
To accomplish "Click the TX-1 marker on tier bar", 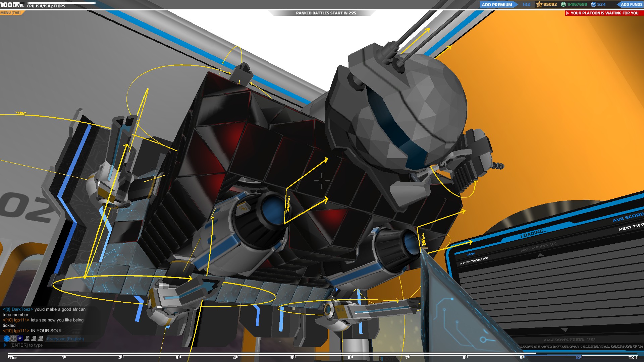I will tap(633, 358).
